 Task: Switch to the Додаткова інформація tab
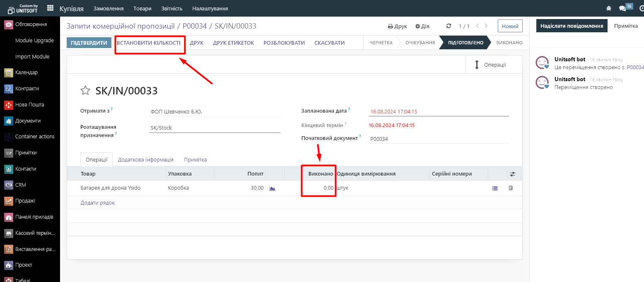[145, 159]
